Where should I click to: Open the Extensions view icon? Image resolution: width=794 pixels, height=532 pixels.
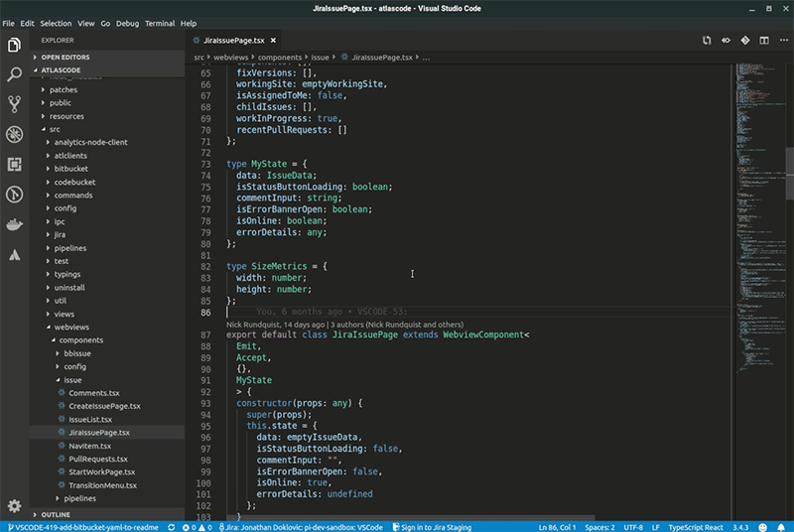(x=14, y=164)
